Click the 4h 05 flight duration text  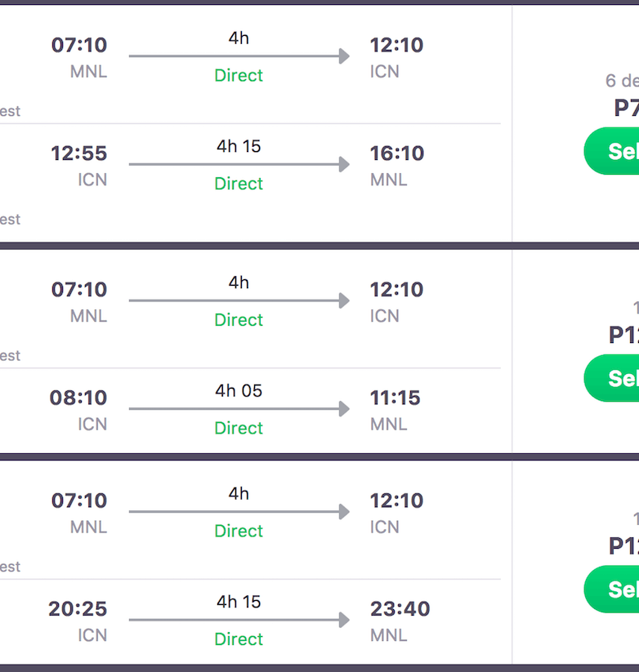pos(239,390)
